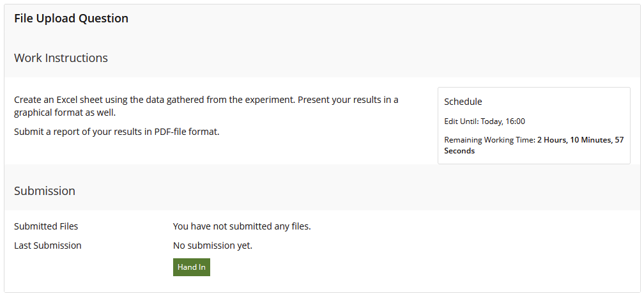Click the 'graphical format as well' text line
644x296 pixels.
point(65,113)
